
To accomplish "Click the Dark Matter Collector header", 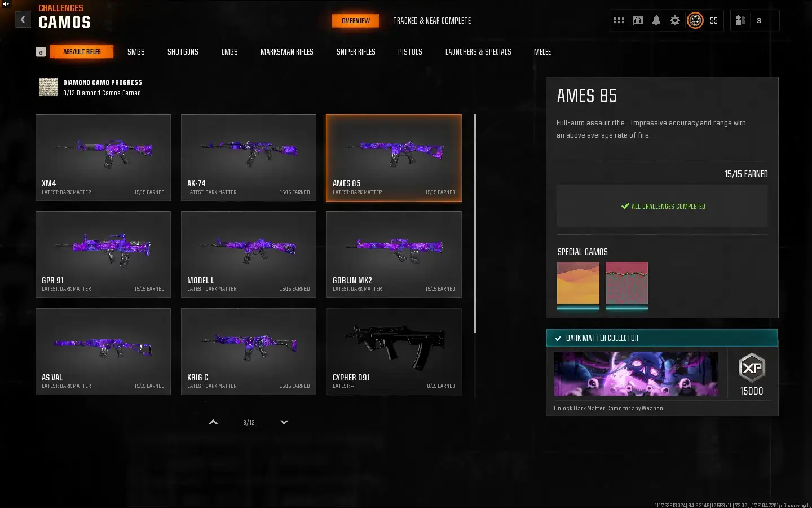I will click(662, 338).
